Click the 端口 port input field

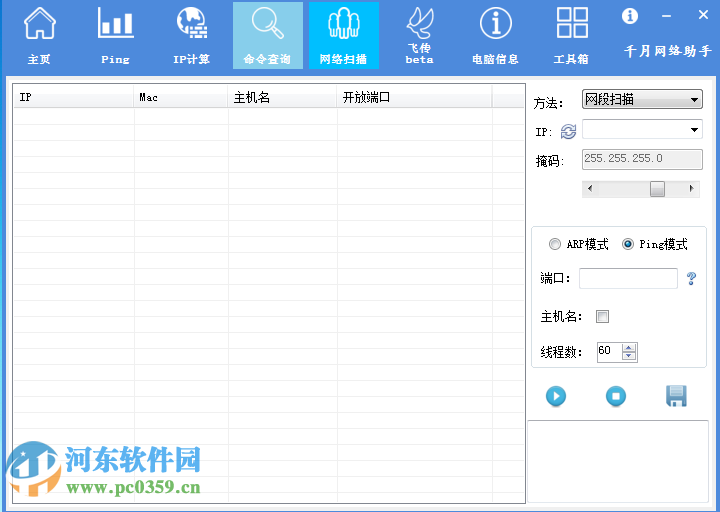(628, 278)
